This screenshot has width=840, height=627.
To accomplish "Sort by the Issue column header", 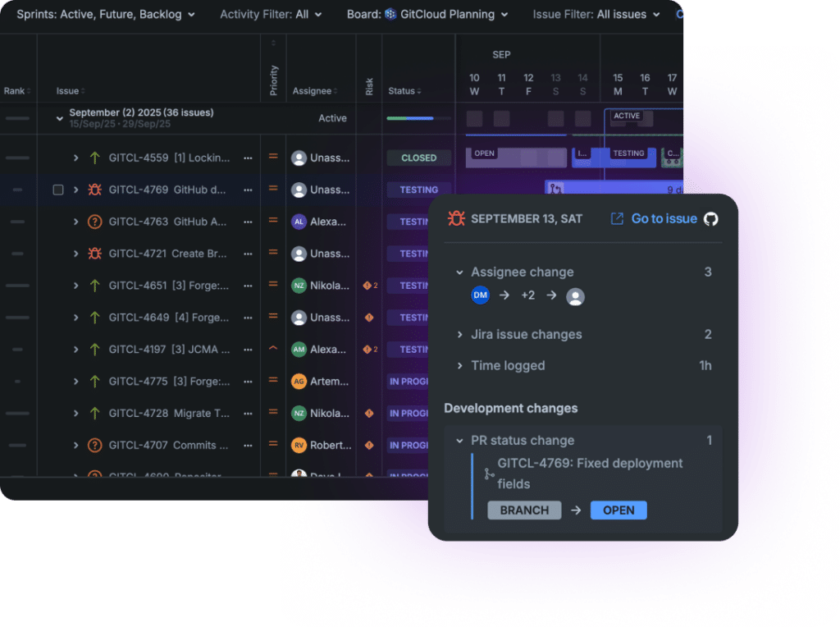I will point(71,91).
